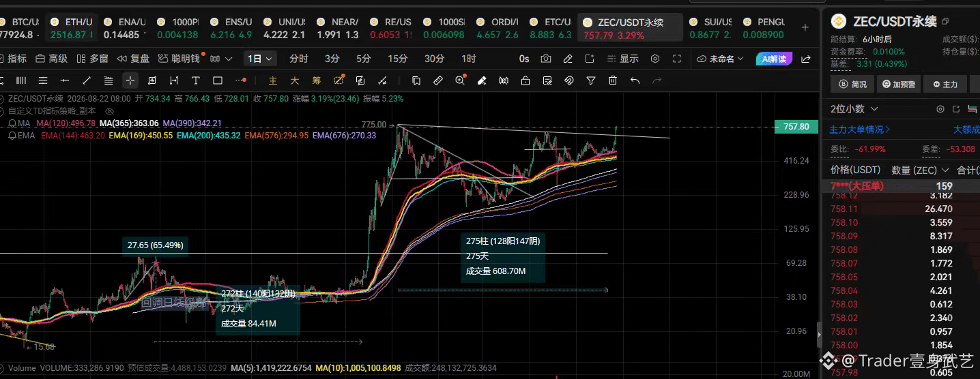980x379 pixels.
Task: Share the chart via arrow icon
Action: tap(806, 59)
